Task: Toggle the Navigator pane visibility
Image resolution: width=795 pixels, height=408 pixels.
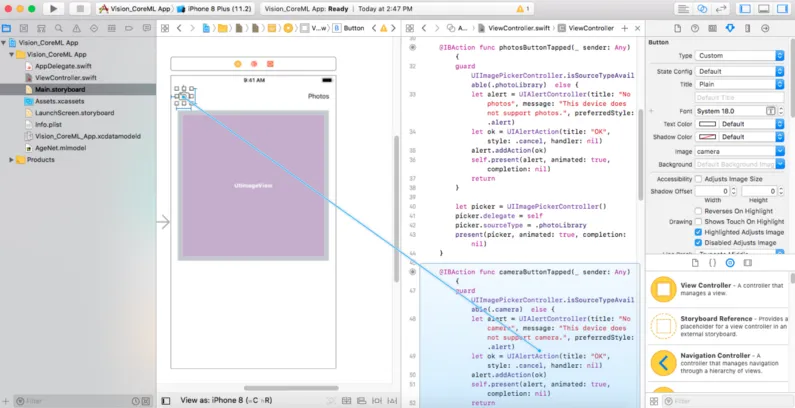Action: pos(745,9)
